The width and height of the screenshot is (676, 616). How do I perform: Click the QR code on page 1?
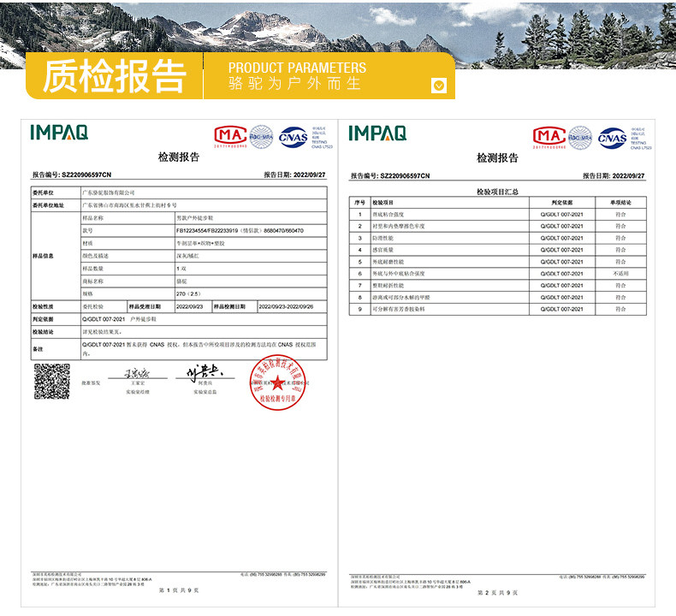tap(51, 381)
